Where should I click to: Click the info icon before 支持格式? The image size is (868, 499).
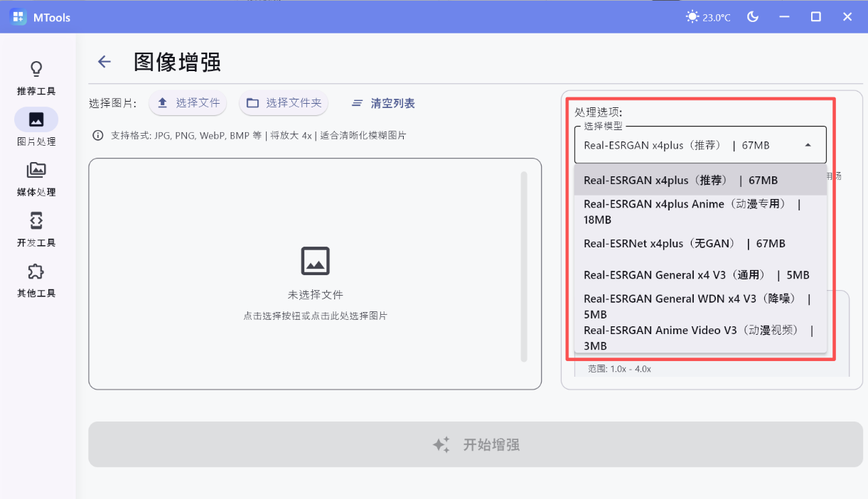tap(98, 135)
